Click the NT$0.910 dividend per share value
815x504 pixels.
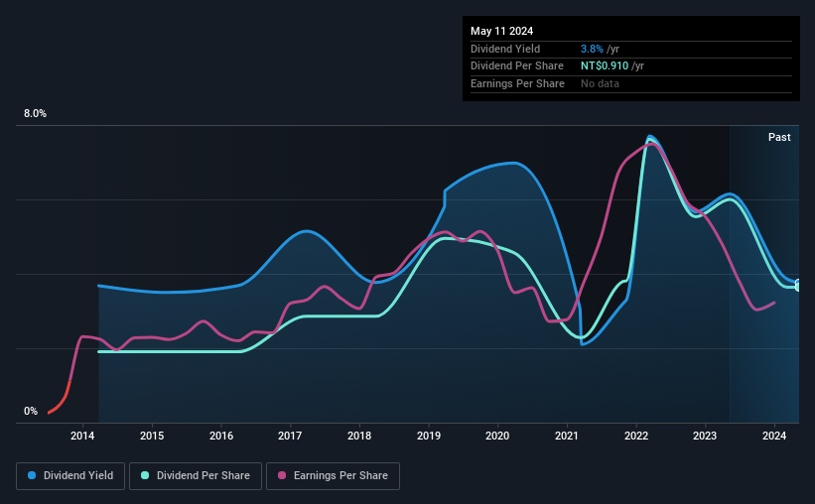point(605,66)
